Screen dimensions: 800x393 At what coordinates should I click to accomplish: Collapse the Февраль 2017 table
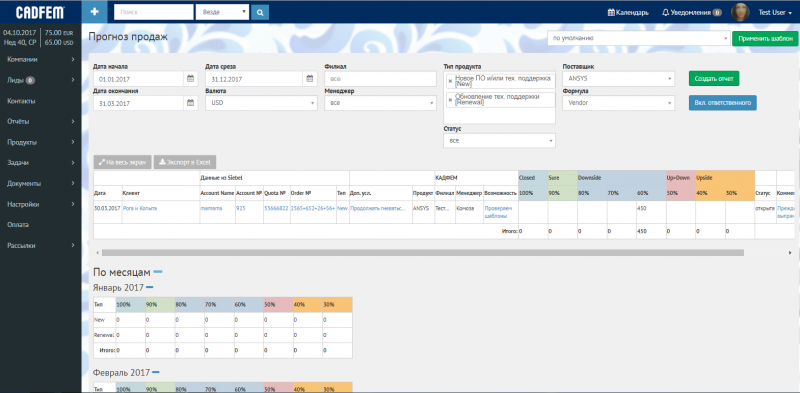(156, 373)
